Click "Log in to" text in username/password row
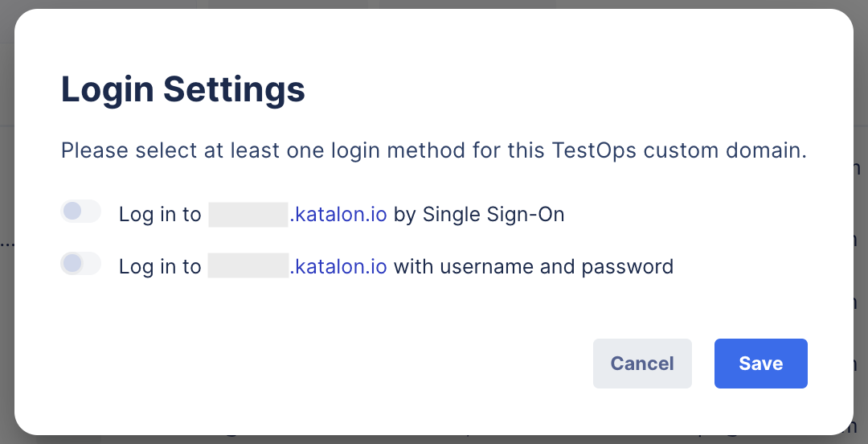 [x=160, y=266]
